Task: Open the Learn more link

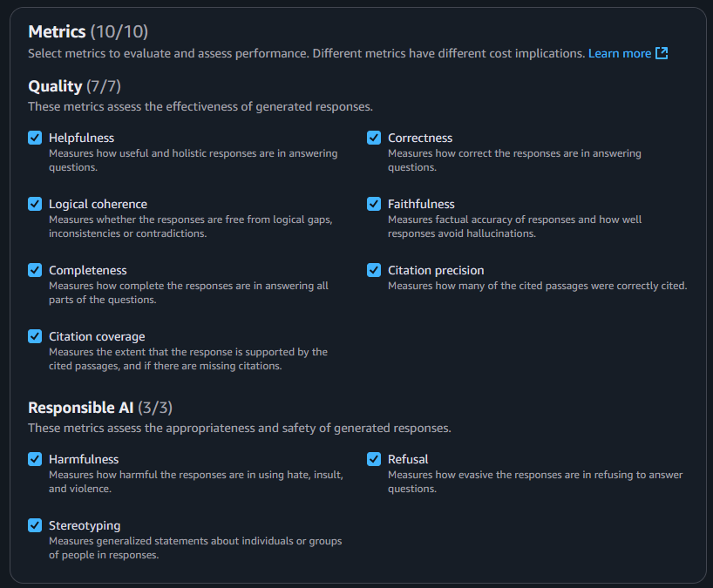Action: click(x=619, y=54)
